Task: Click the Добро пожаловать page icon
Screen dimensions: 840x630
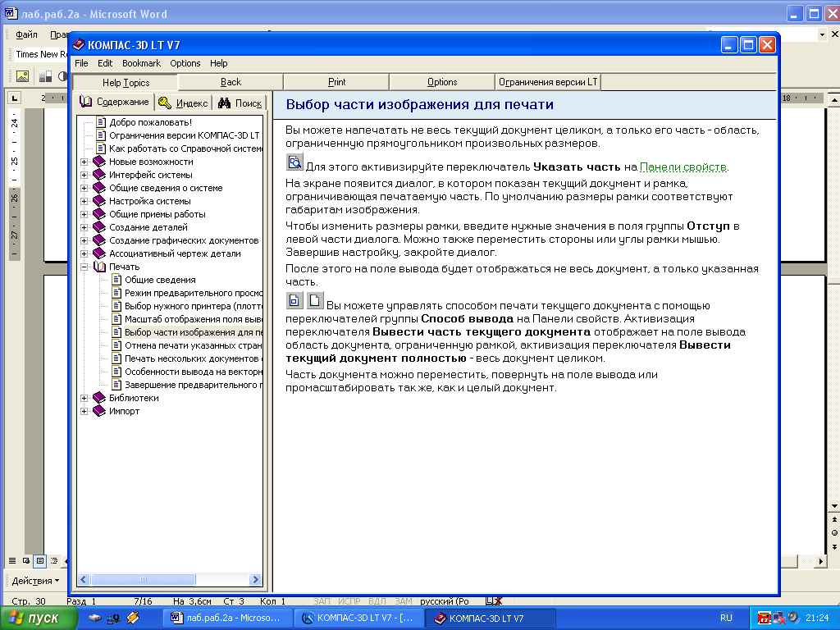Action: coord(101,122)
